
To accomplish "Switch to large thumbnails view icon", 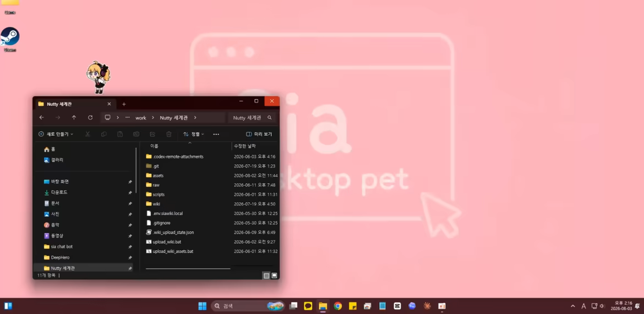I will pos(274,276).
